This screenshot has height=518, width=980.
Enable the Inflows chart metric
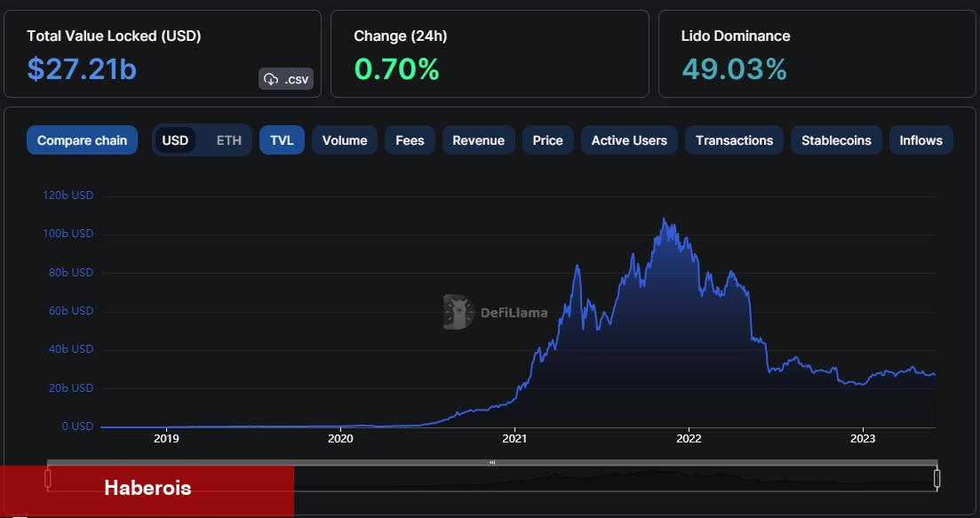pyautogui.click(x=920, y=140)
